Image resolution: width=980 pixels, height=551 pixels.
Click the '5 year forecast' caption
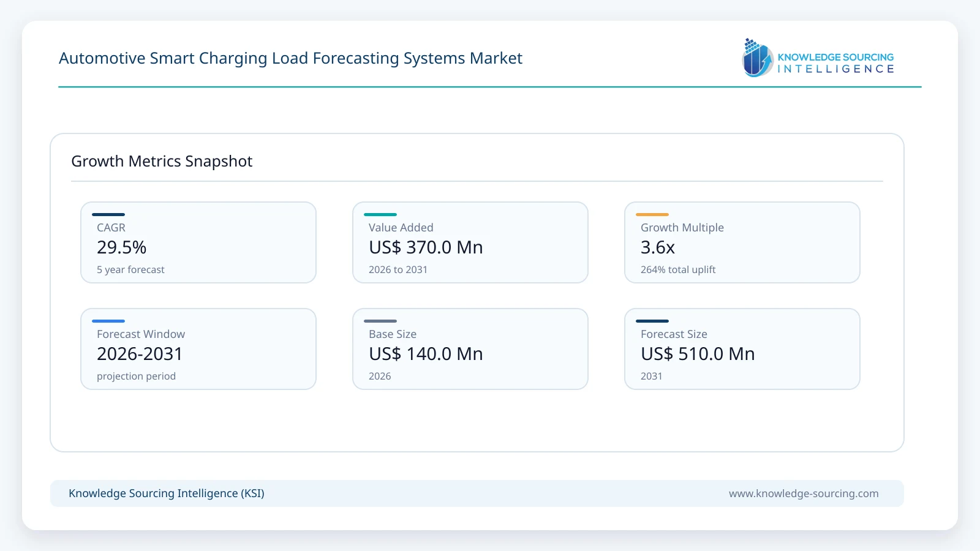130,269
